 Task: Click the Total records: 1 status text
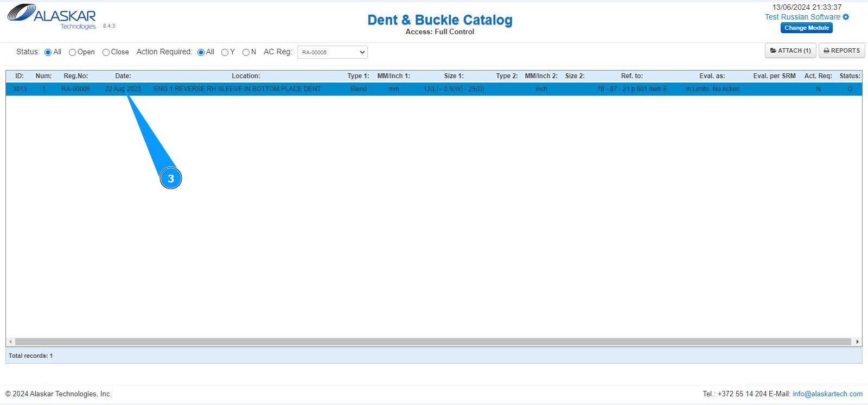coord(31,356)
